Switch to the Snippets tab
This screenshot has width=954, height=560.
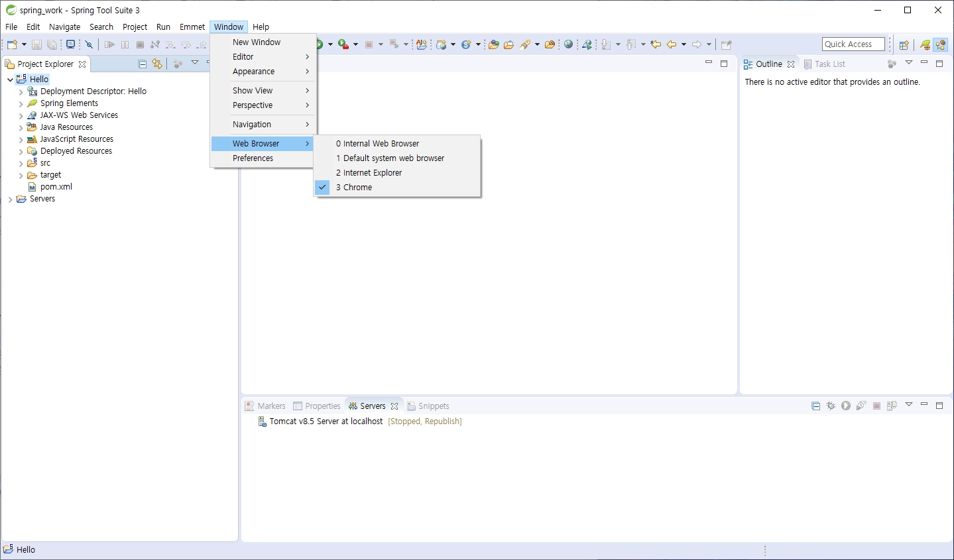428,406
